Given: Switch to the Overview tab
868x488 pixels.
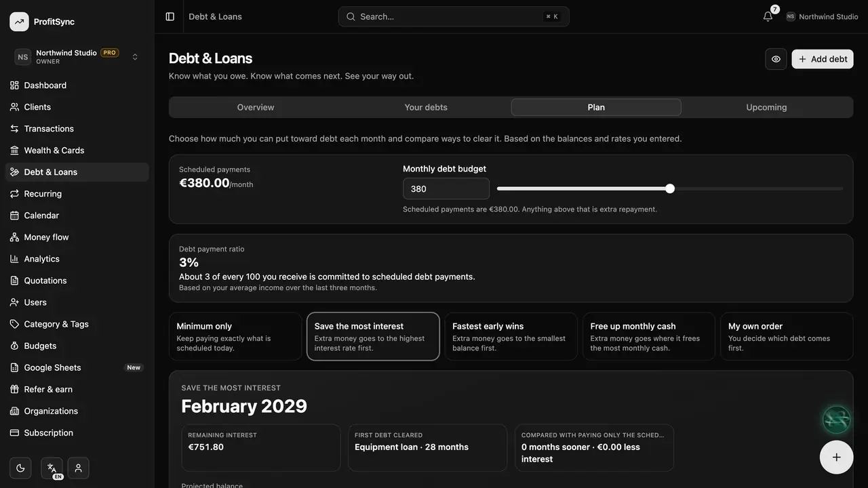Looking at the screenshot, I should click(256, 107).
